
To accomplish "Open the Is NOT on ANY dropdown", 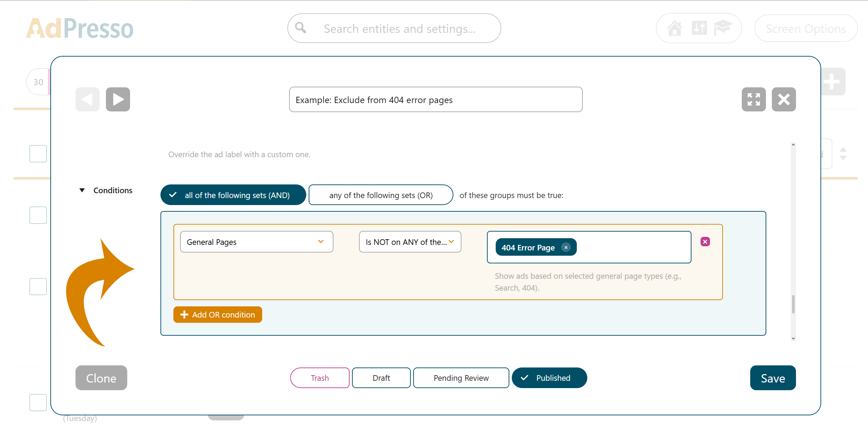I will (410, 242).
